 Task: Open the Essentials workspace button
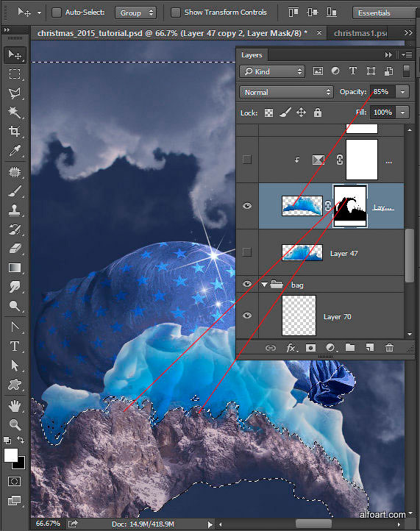pyautogui.click(x=385, y=13)
